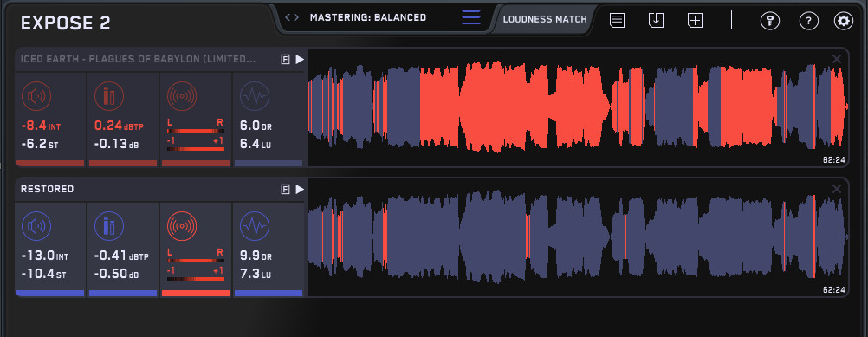Play the Iced Earth track
Screen dimensions: 868x337
coord(300,60)
